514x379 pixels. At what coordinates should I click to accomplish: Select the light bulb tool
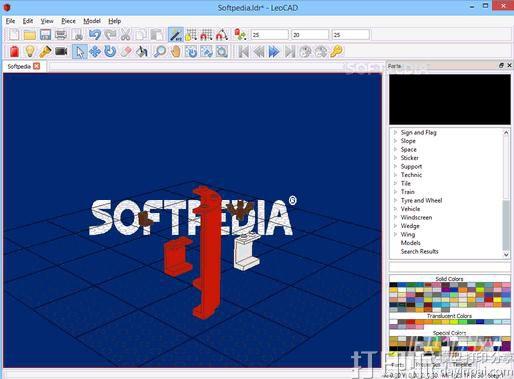(x=30, y=52)
